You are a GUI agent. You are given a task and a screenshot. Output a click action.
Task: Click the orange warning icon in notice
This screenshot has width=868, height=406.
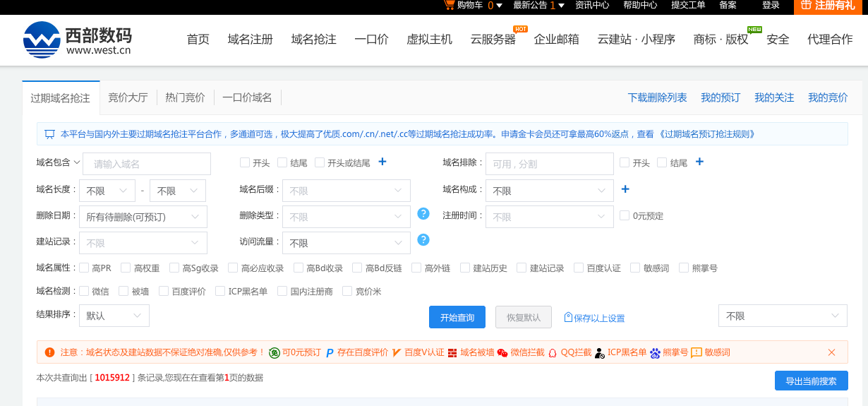tap(49, 352)
